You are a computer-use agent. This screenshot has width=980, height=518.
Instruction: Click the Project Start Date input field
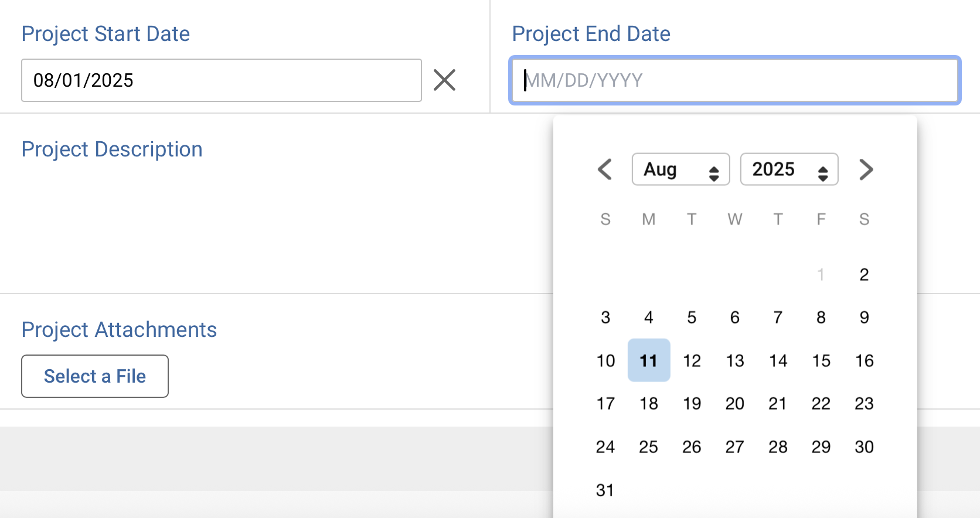221,80
